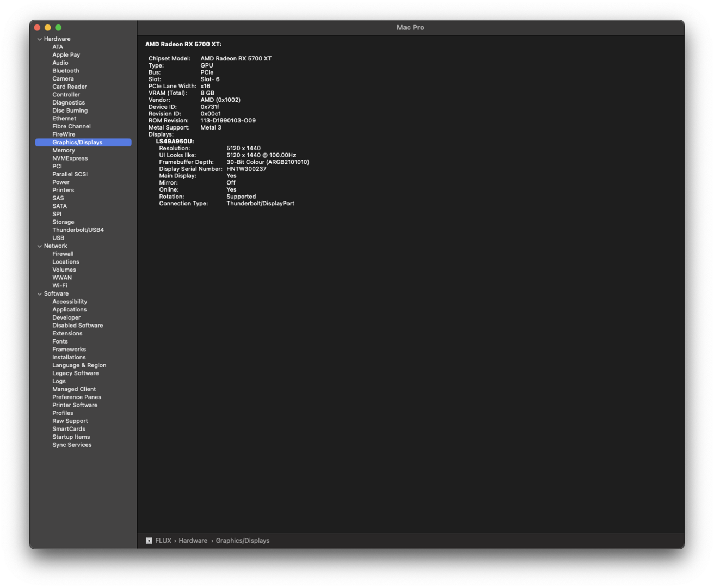
Task: Open SATA details
Action: click(x=60, y=206)
